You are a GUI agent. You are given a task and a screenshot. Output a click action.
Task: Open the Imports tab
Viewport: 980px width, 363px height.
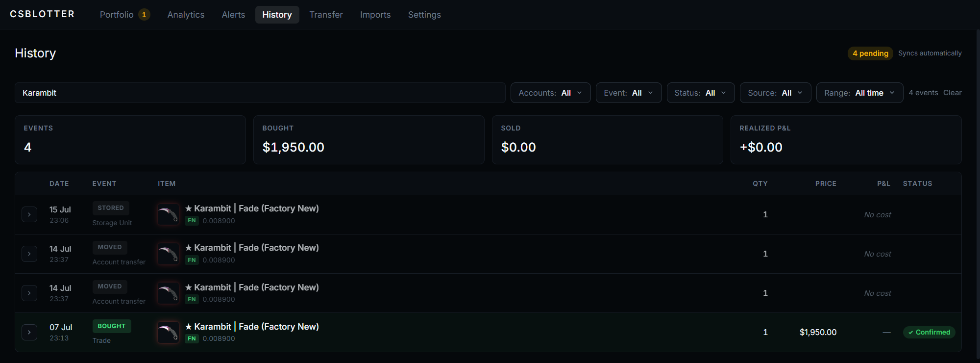(x=375, y=15)
